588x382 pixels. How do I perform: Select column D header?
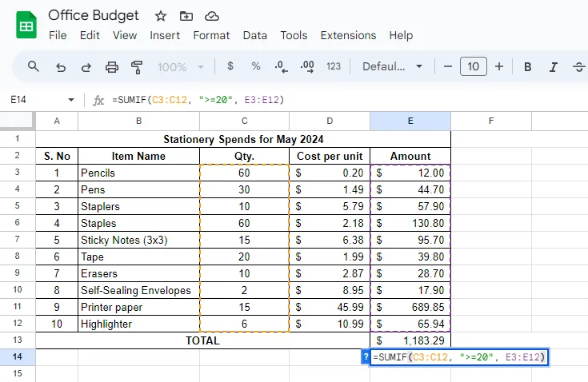click(330, 121)
